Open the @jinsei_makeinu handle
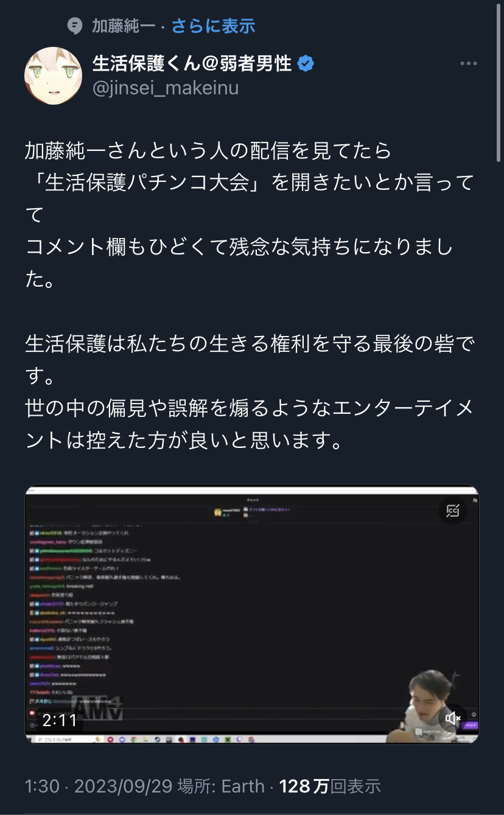 pos(166,88)
